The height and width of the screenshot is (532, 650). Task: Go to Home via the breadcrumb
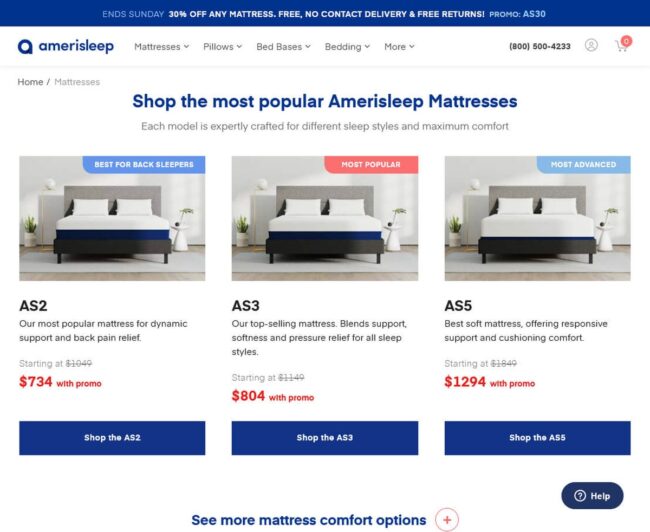pos(30,82)
